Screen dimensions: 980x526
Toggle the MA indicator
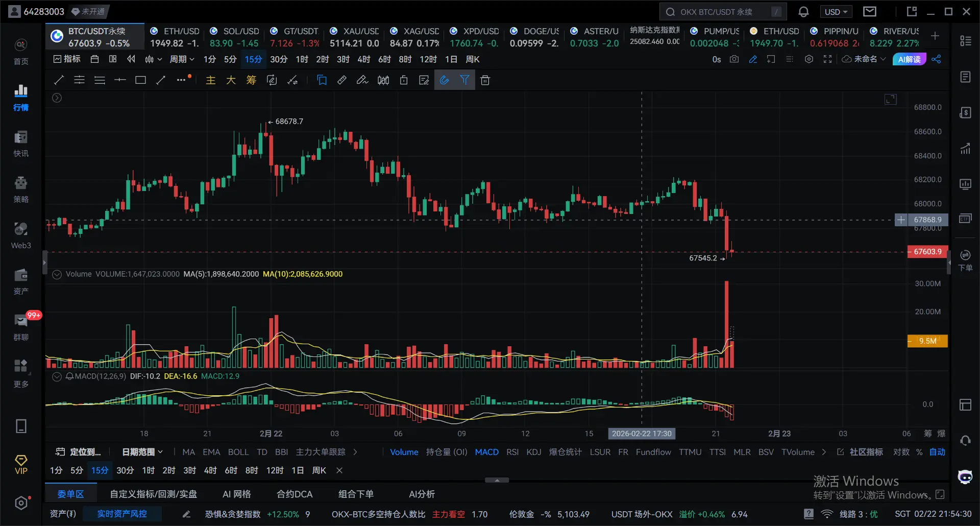[188, 452]
